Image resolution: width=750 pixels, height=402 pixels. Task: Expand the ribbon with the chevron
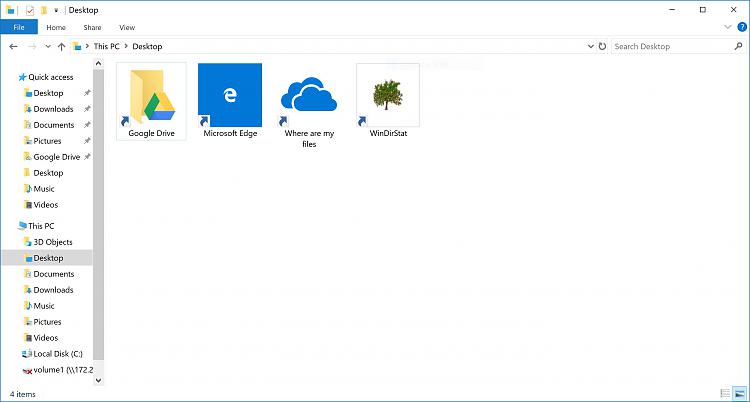coord(728,27)
